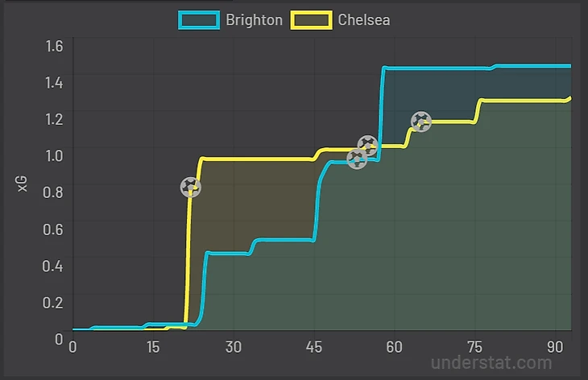The width and height of the screenshot is (588, 380).
Task: Click the goal ball marker near minute 65
Action: coord(420,122)
